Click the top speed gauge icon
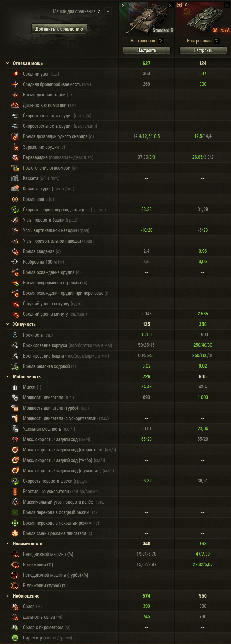Image resolution: width=231 pixels, height=644 pixels. [15, 439]
